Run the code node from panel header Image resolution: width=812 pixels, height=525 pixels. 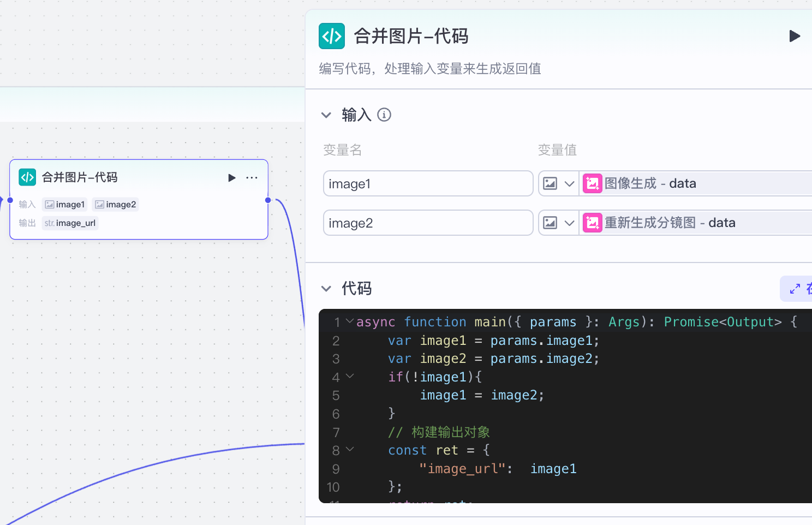click(795, 36)
